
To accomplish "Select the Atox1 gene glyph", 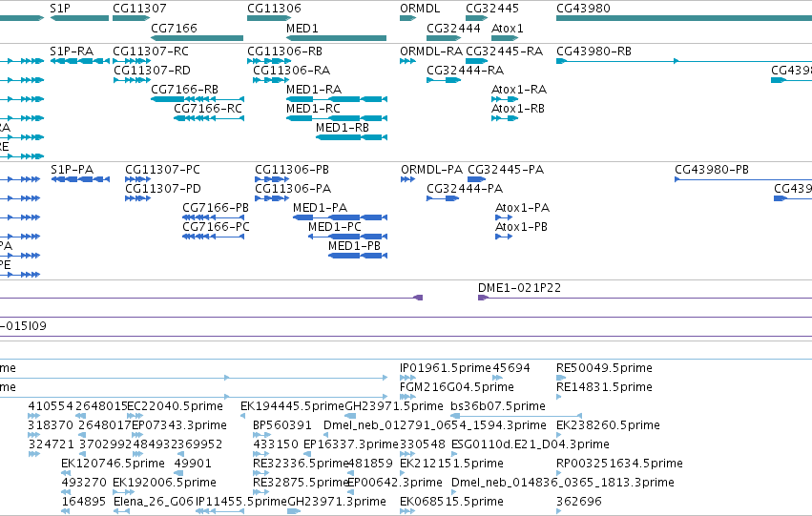I will 505,38.
